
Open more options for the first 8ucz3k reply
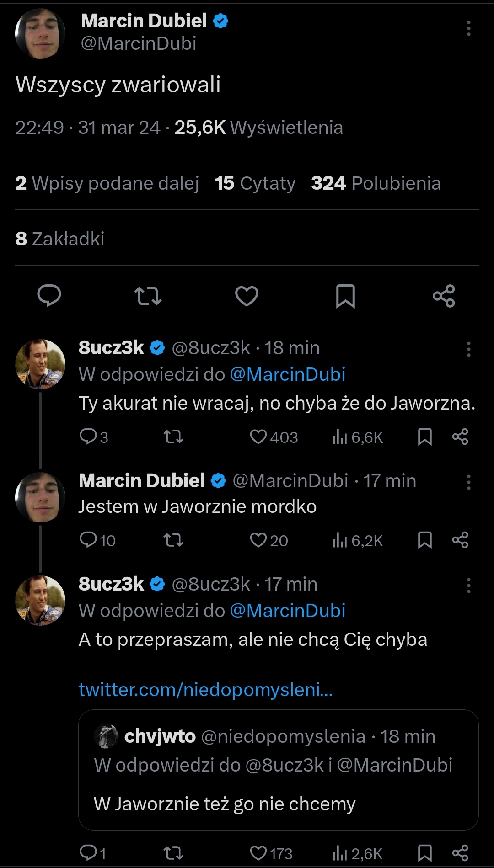[468, 349]
